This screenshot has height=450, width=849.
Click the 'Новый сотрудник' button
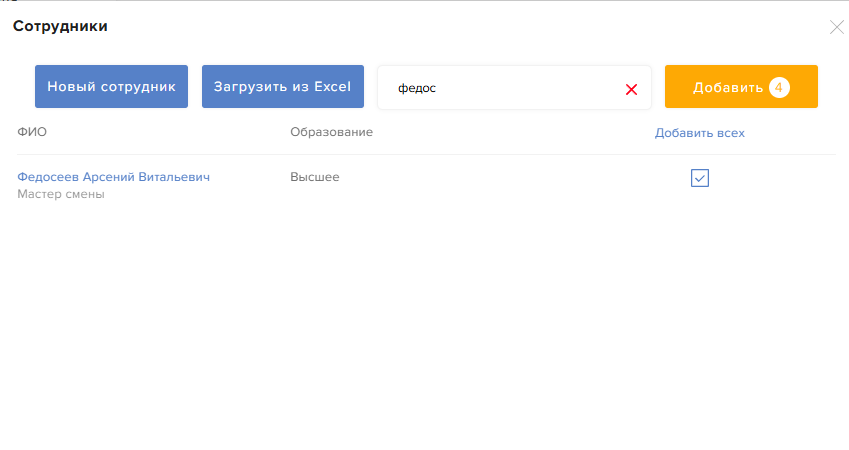pos(112,87)
